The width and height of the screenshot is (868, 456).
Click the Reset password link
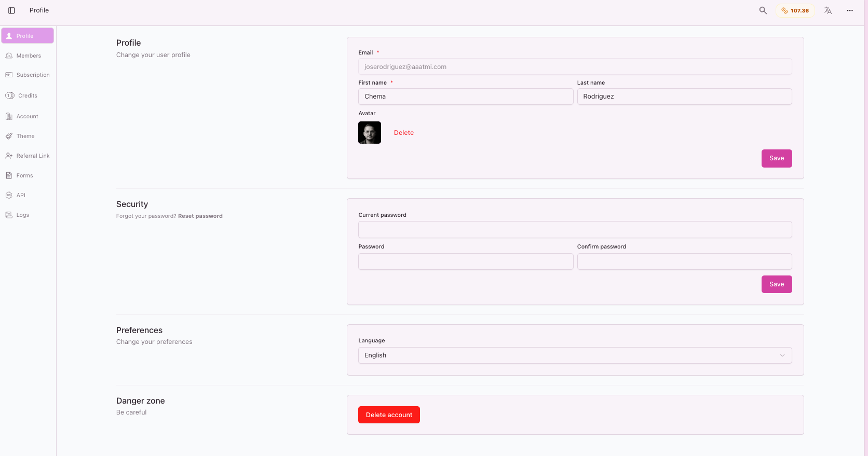(x=200, y=216)
